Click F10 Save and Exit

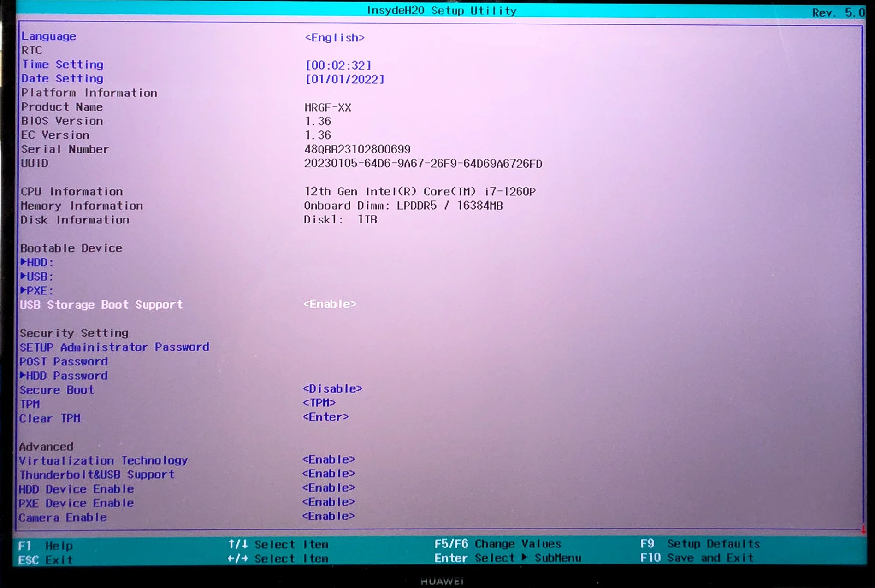(x=697, y=558)
